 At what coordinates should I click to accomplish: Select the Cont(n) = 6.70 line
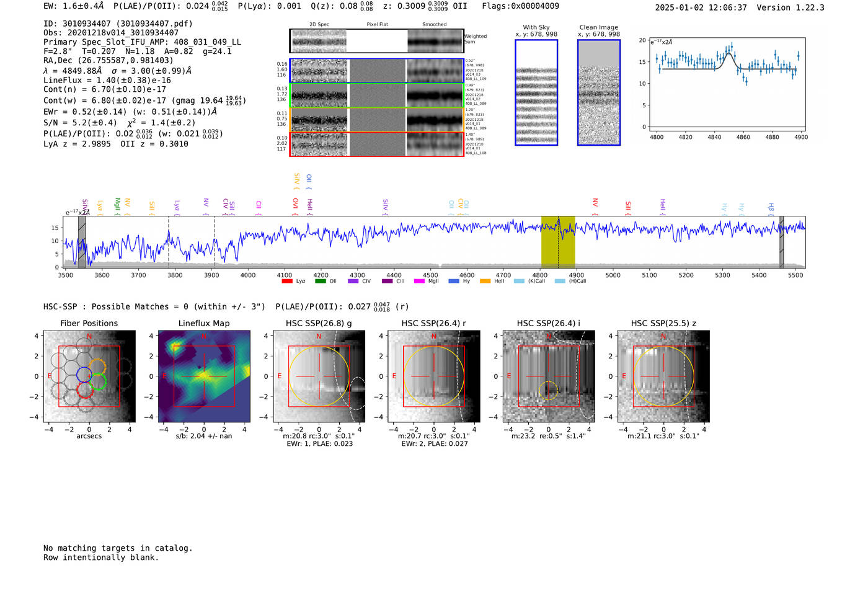(105, 89)
